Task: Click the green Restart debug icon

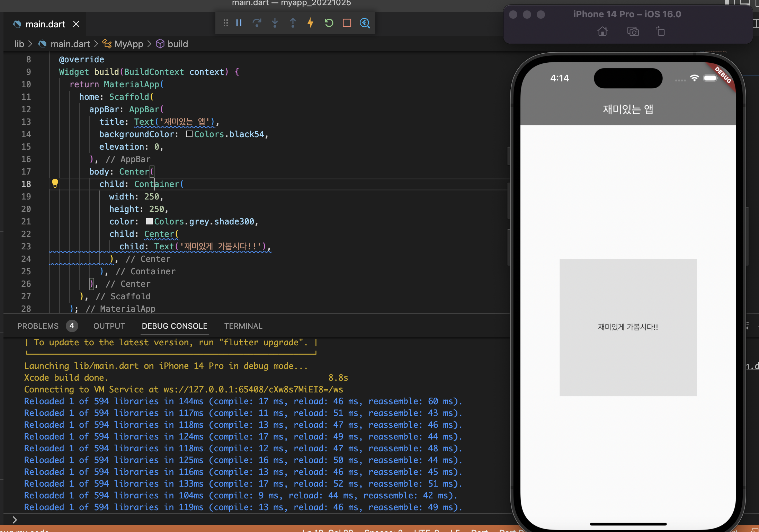Action: coord(329,23)
